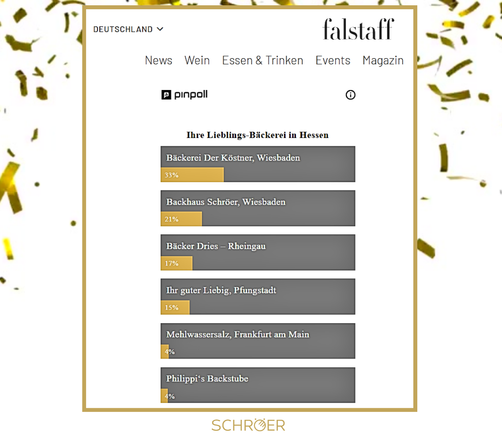The width and height of the screenshot is (502, 448).
Task: Click the pinpoll logo icon
Action: [x=184, y=95]
